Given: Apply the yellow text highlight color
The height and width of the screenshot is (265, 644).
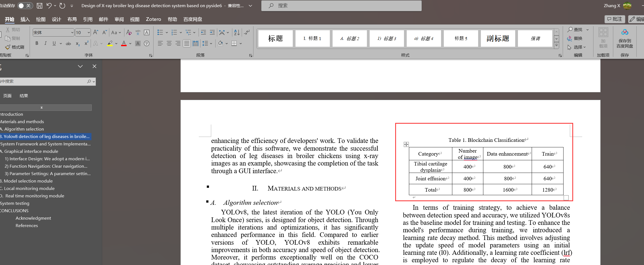Looking at the screenshot, I should [110, 43].
